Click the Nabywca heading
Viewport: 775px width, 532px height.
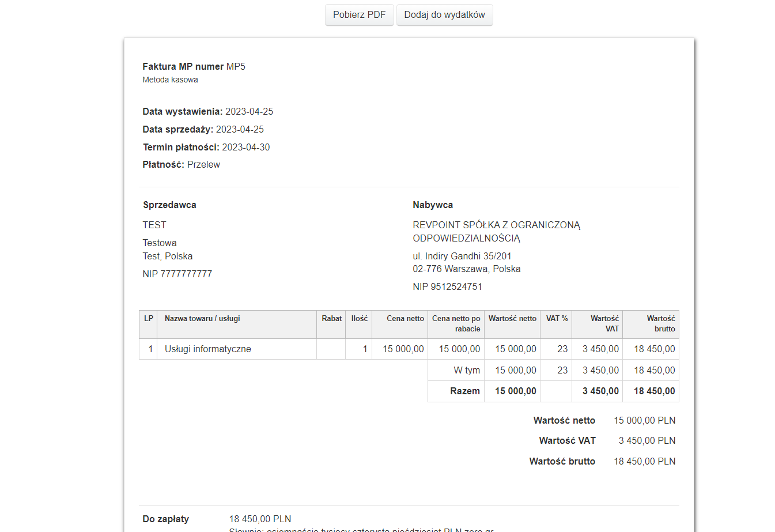433,205
